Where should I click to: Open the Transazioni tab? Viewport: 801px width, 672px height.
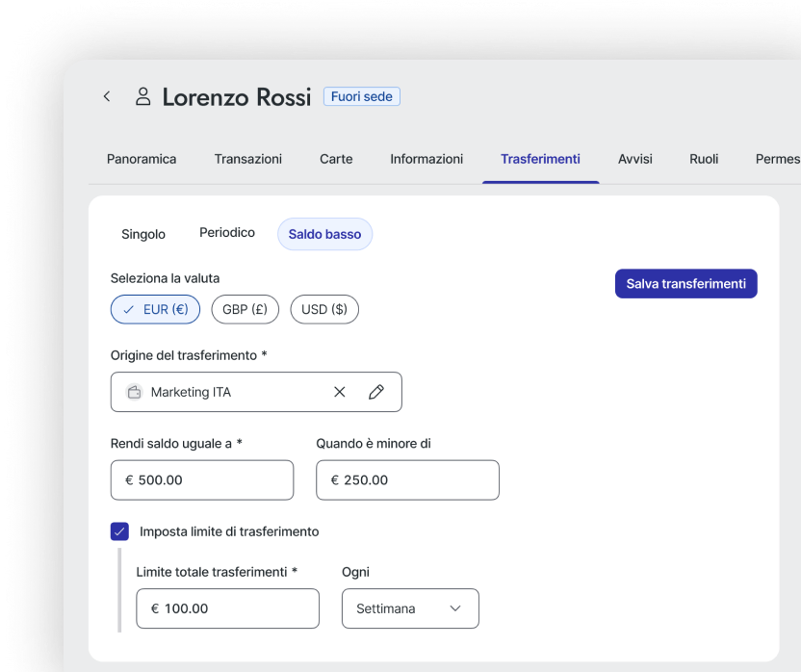pos(248,159)
